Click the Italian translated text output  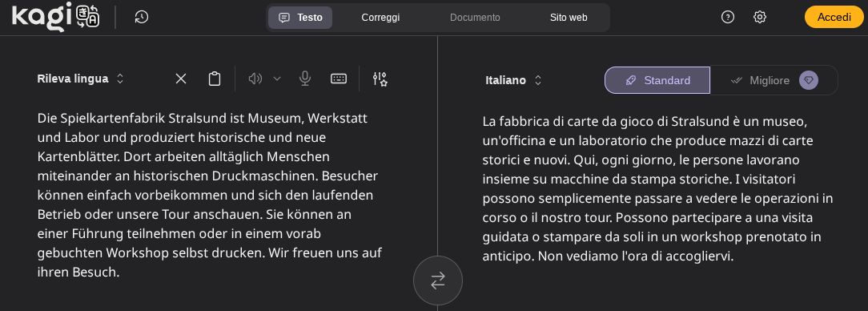658,189
